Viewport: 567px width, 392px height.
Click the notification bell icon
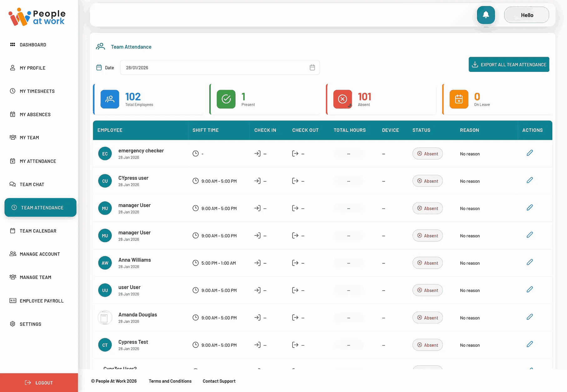click(x=486, y=15)
